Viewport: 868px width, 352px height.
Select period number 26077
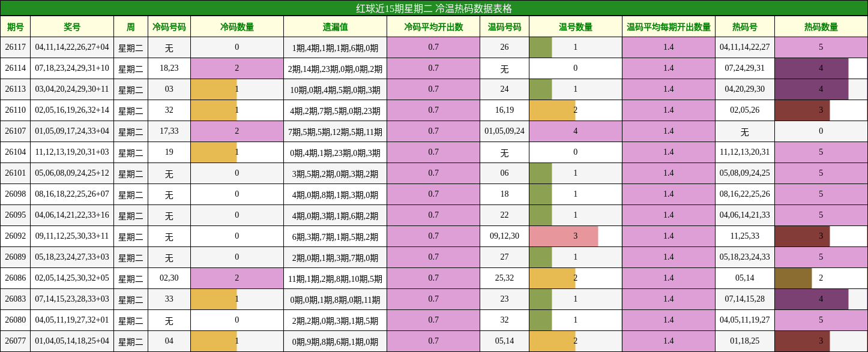(16, 341)
